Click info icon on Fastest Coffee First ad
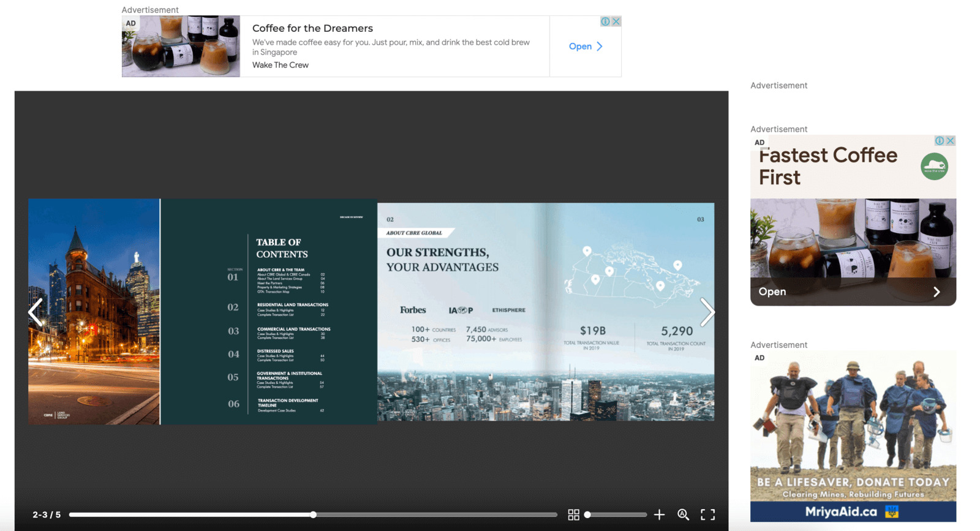 pos(940,141)
